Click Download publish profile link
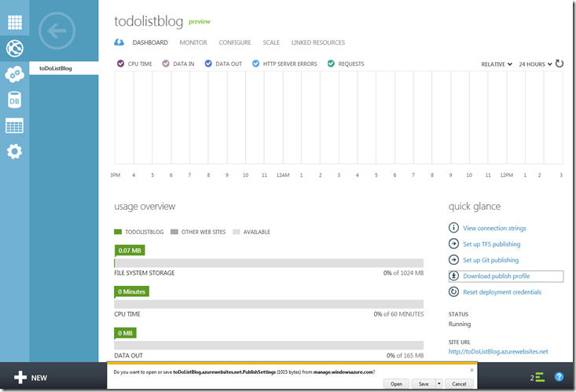 tap(497, 276)
